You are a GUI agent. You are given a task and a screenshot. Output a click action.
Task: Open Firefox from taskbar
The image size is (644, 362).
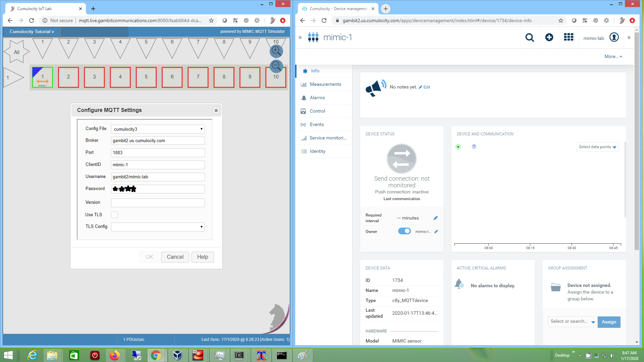pyautogui.click(x=115, y=355)
